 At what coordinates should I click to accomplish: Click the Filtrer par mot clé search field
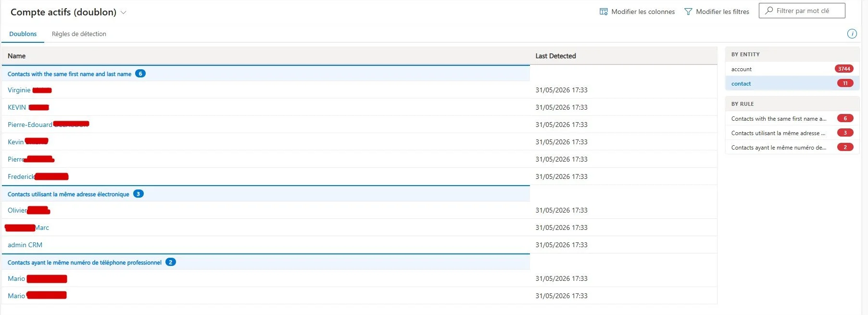802,11
